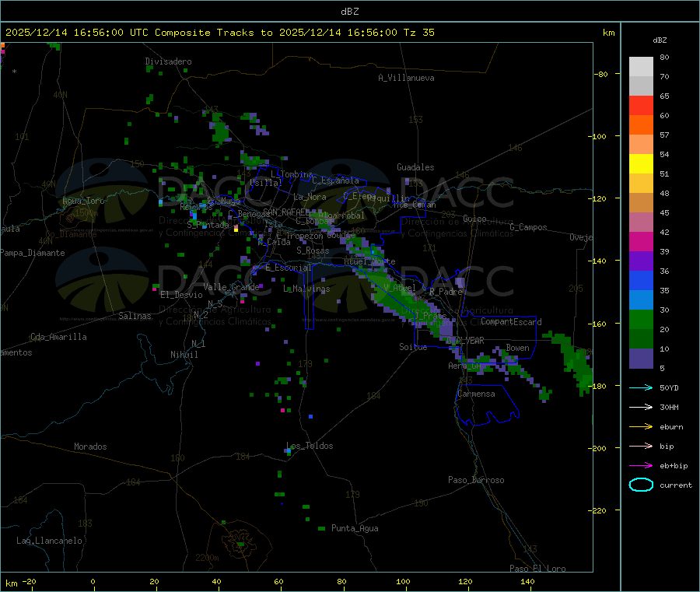Click the dBZ legend heading
700x592 pixels.
pos(660,40)
